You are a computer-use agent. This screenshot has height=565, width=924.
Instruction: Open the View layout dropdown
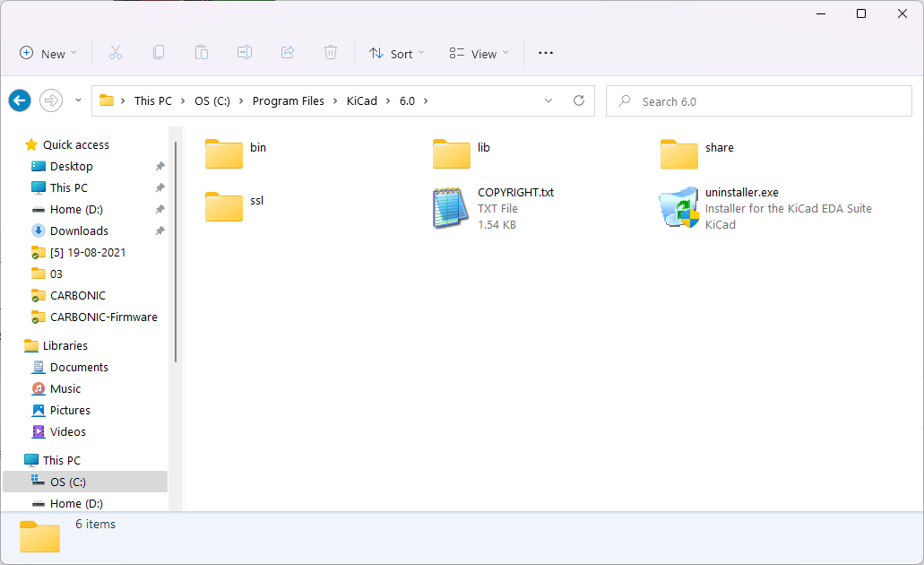click(479, 53)
